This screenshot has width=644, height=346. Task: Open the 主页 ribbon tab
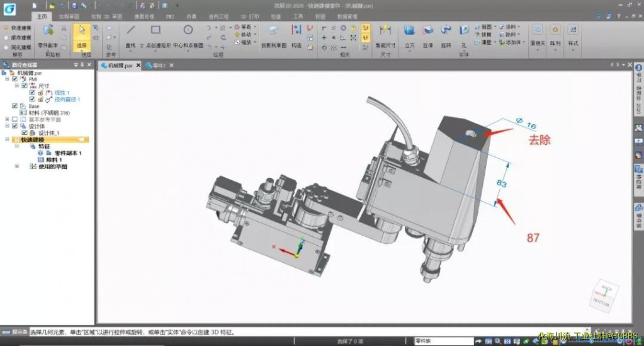pyautogui.click(x=42, y=16)
